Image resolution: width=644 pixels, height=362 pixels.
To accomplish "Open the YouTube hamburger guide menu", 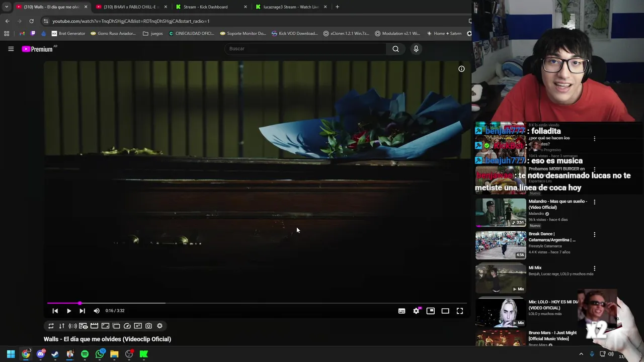I will pos(11,49).
